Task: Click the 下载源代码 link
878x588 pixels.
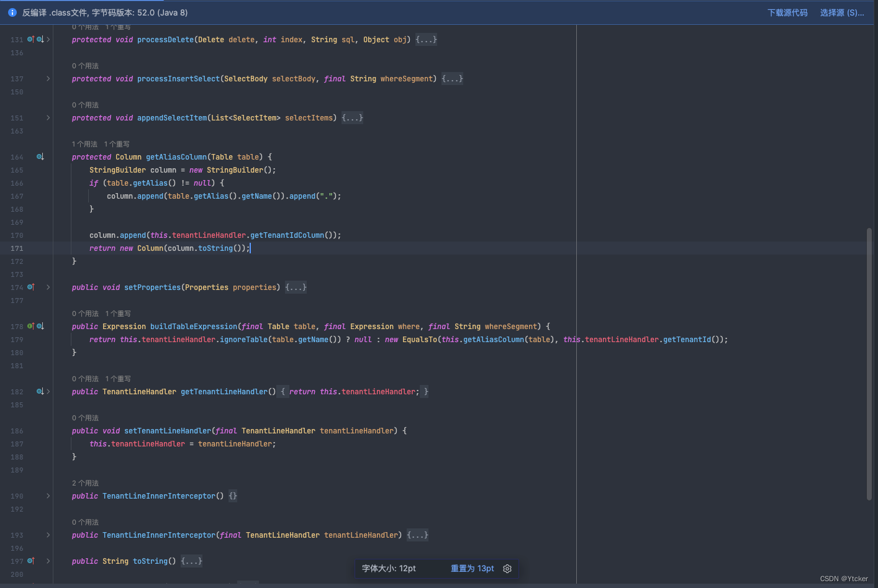Action: pyautogui.click(x=787, y=12)
